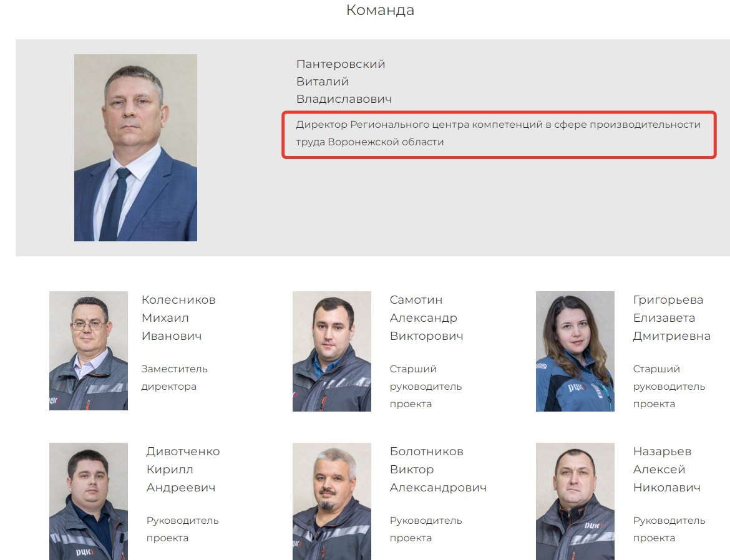Click Назарьев Алексей Николавич's photo

point(575,501)
